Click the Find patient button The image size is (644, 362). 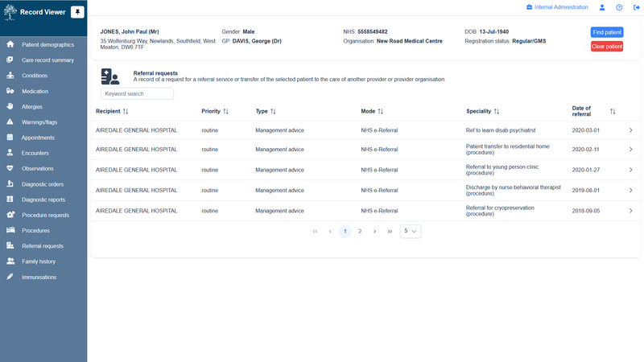(607, 32)
